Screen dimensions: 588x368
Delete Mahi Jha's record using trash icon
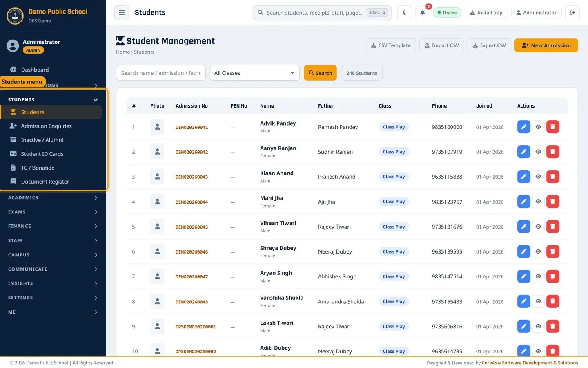[552, 202]
